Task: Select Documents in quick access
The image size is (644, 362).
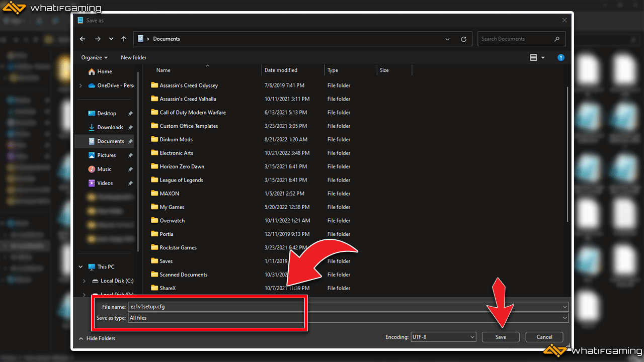Action: [111, 141]
